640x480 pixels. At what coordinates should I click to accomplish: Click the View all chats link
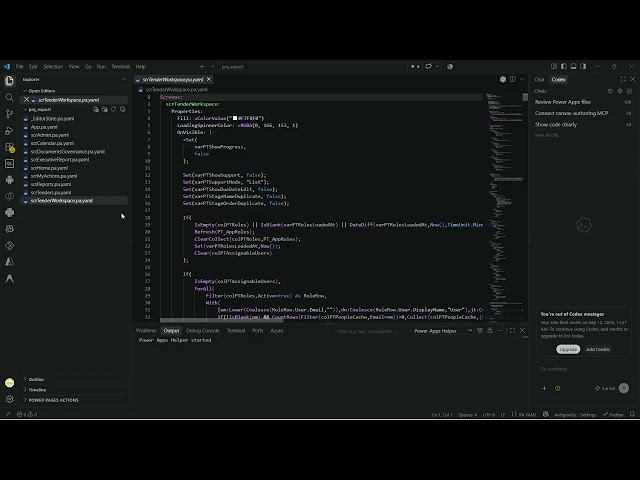pos(546,135)
